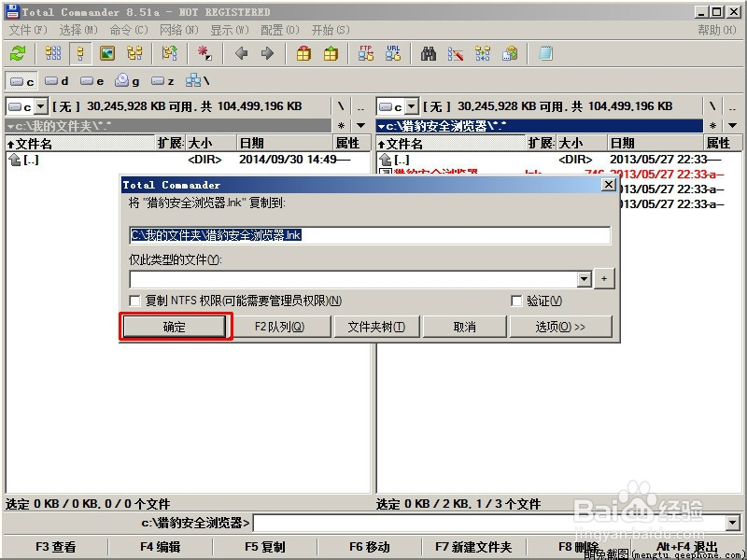Click the multi-rename tool icon

(456, 53)
